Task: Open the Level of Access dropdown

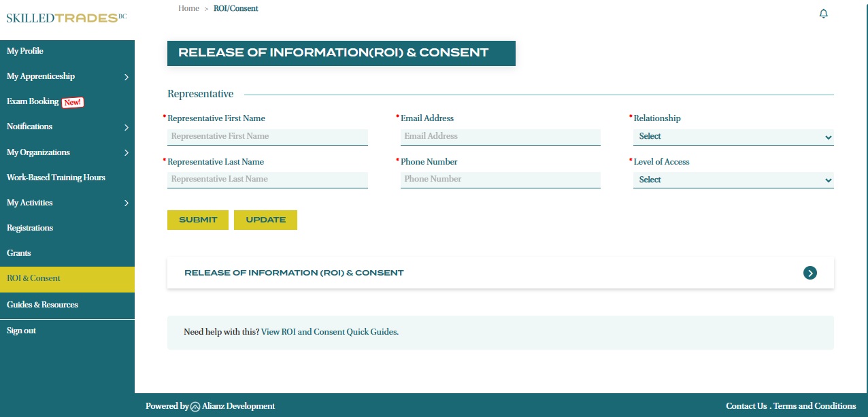Action: pyautogui.click(x=733, y=180)
